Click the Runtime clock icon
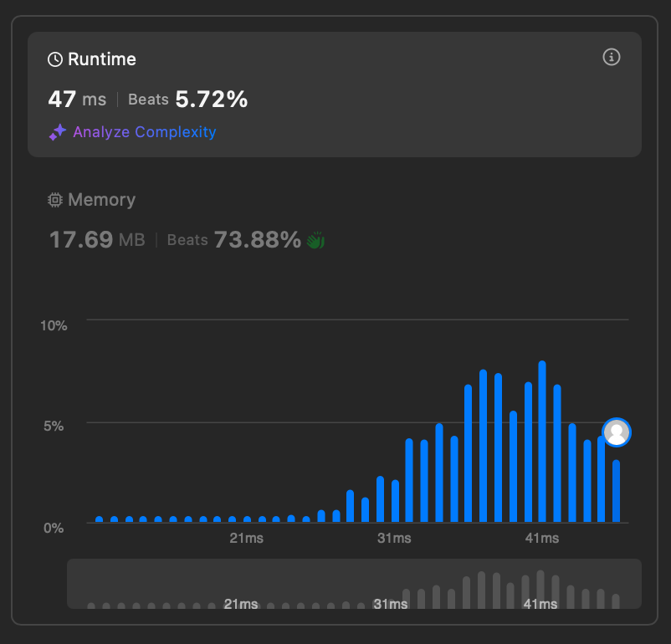The width and height of the screenshot is (671, 644). pyautogui.click(x=55, y=59)
